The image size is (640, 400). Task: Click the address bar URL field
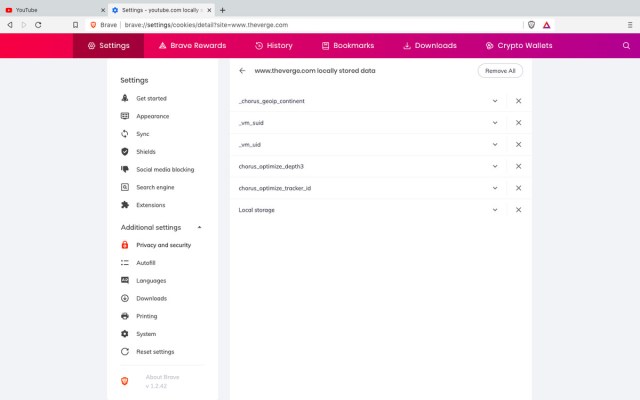[304, 25]
